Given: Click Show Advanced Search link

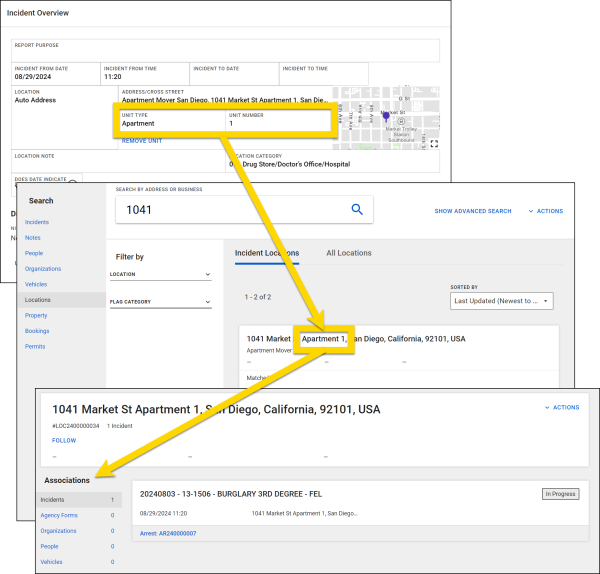Looking at the screenshot, I should [473, 211].
